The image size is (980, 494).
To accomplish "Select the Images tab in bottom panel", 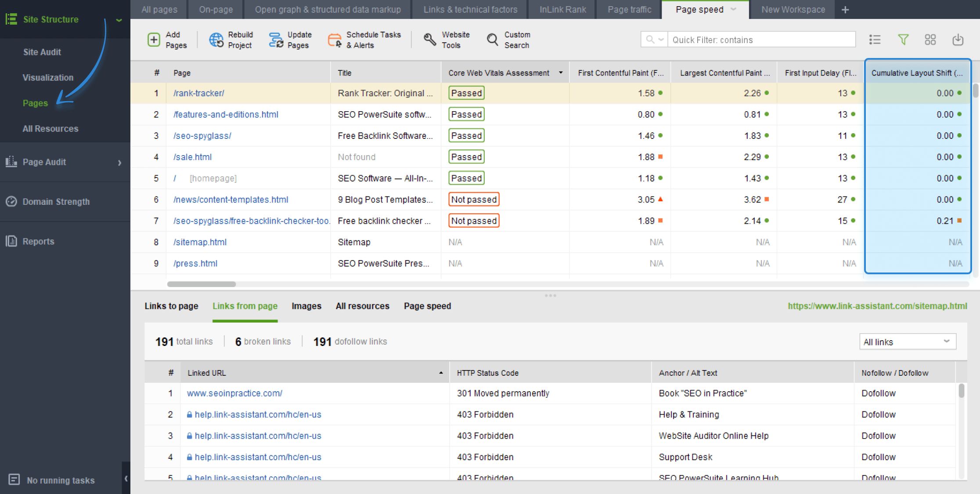I will coord(306,306).
